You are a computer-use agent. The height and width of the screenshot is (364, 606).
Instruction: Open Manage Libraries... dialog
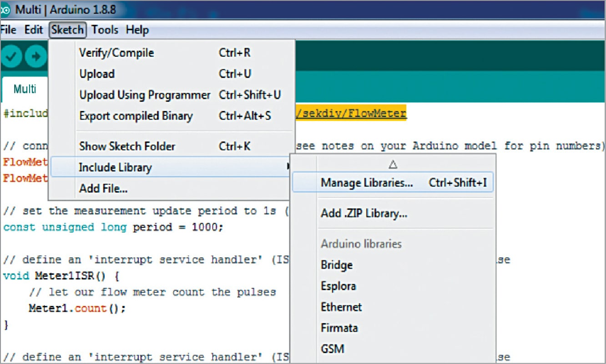[367, 183]
